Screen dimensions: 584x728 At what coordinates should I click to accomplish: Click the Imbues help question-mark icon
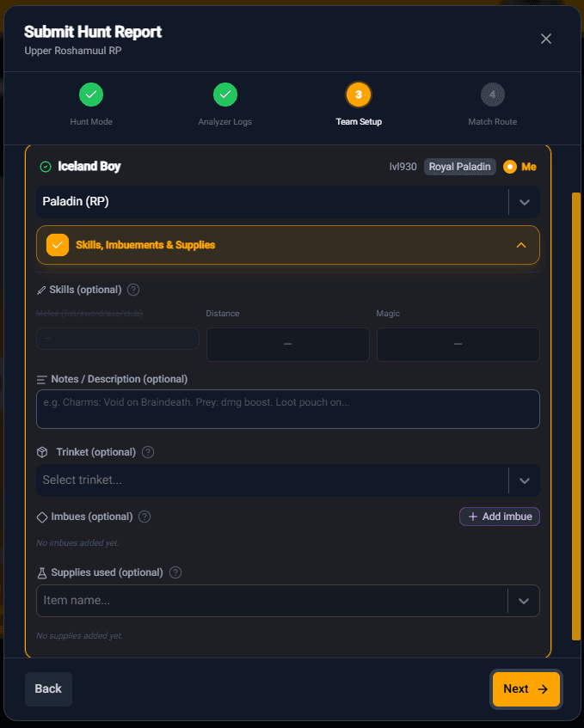click(144, 517)
